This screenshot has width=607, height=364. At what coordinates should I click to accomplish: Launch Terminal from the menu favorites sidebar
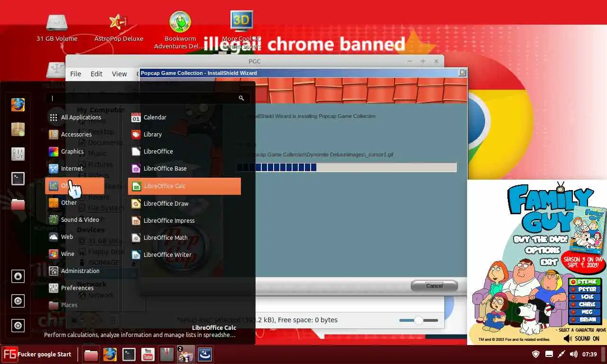[18, 178]
